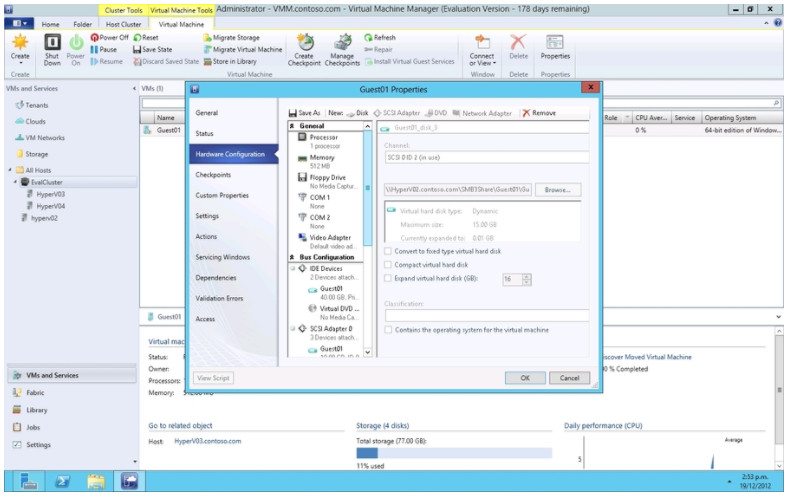Viewport: 789px width, 497px height.
Task: Click the View Script button
Action: click(213, 378)
